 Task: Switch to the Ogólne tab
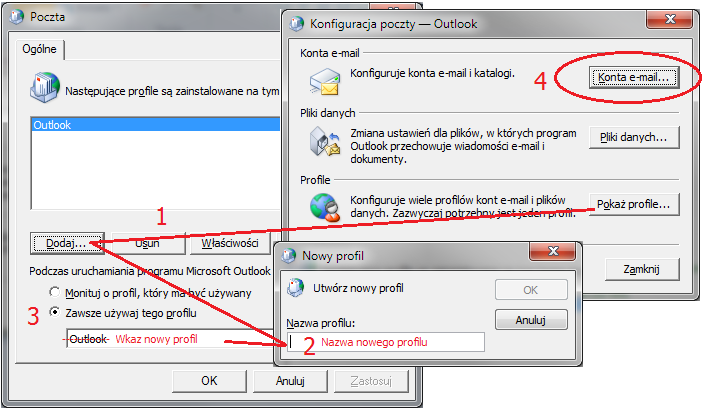pos(40,49)
